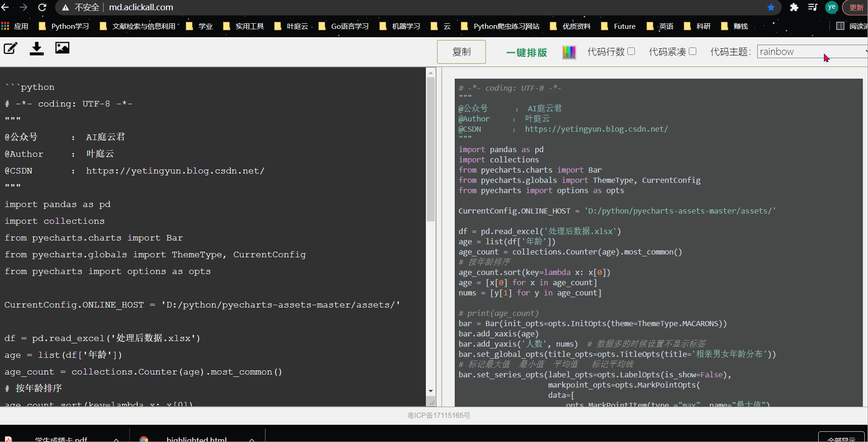Image resolution: width=868 pixels, height=442 pixels.
Task: Click the bookmark star icon
Action: pyautogui.click(x=771, y=7)
